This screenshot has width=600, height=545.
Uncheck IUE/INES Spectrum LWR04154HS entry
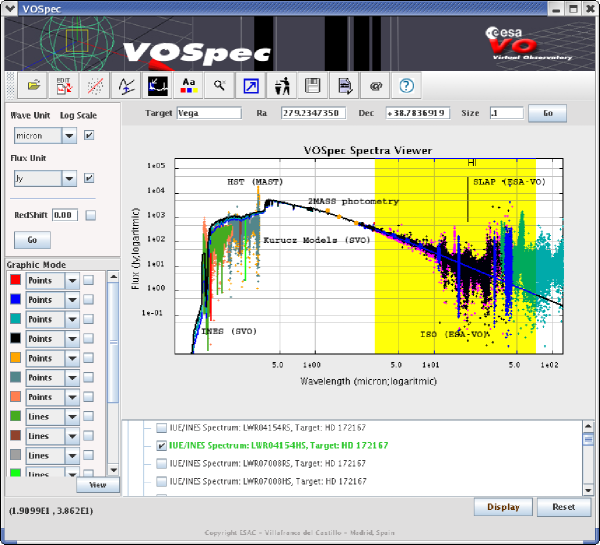(161, 446)
